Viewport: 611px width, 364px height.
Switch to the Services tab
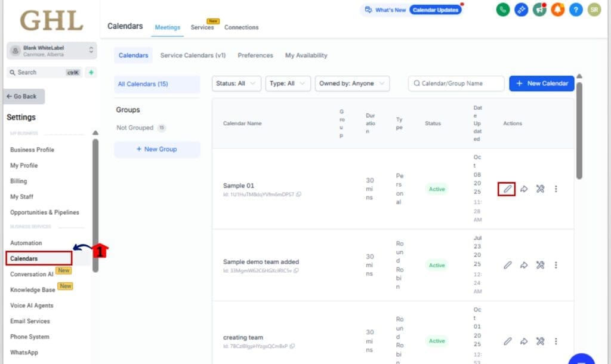[x=202, y=27]
